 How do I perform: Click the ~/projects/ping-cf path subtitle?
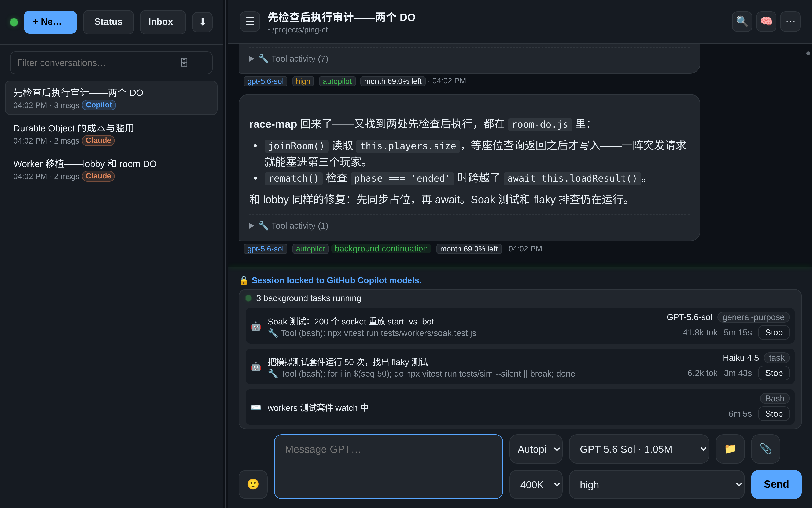(298, 30)
